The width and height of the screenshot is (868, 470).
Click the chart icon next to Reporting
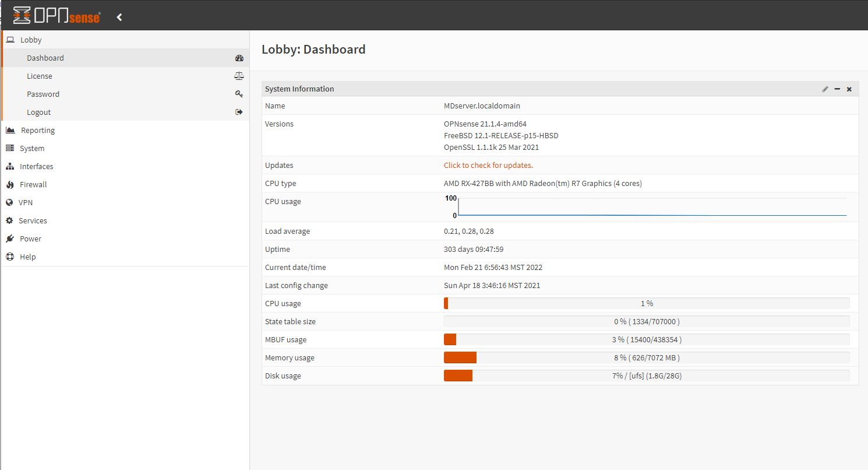click(10, 131)
